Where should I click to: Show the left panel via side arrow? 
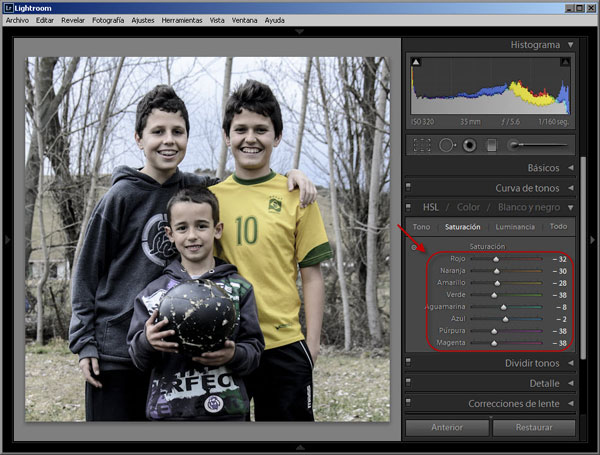[7, 240]
